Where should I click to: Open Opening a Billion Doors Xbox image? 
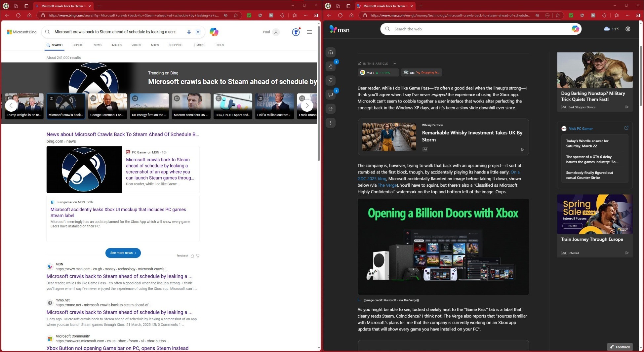click(x=443, y=247)
